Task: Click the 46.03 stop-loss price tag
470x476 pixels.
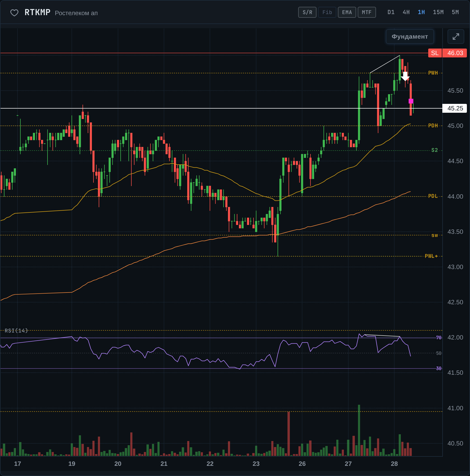Action: (455, 53)
